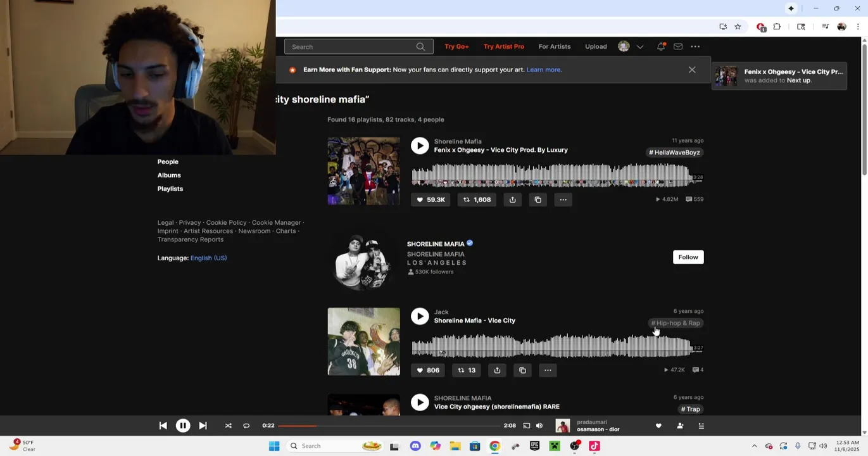
Task: Open Chrome media controls icon
Action: [x=825, y=27]
